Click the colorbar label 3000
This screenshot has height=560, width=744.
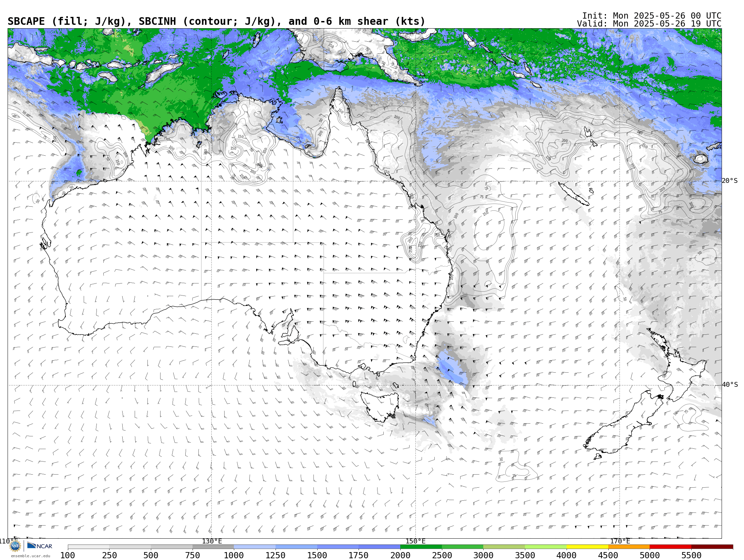484,556
